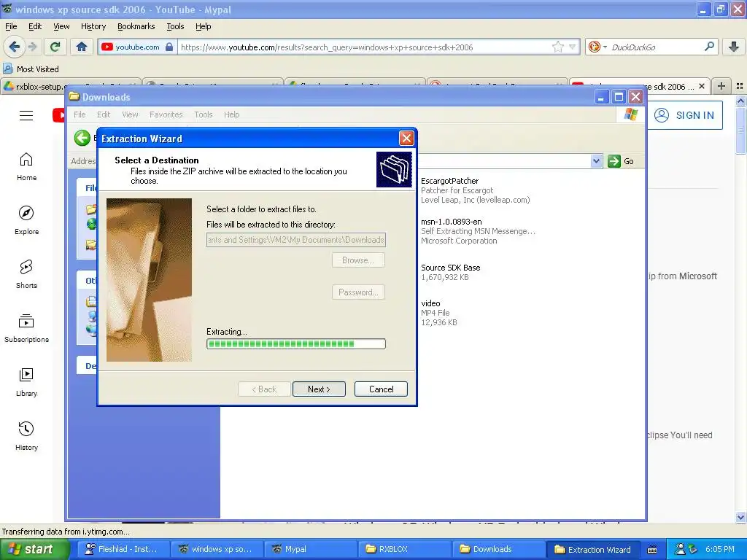This screenshot has height=560, width=747.
Task: Click Next in the Extraction Wizard
Action: click(319, 389)
